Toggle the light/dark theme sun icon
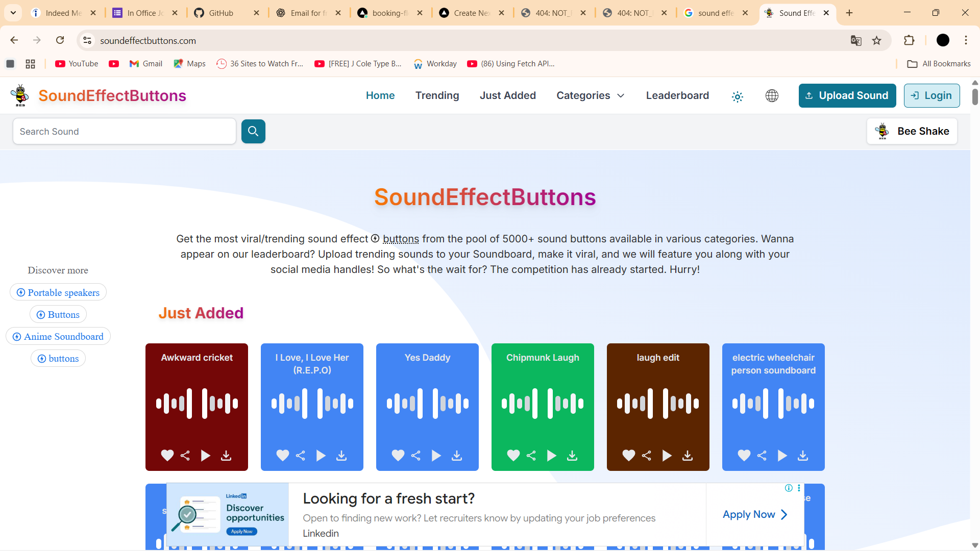 738,96
